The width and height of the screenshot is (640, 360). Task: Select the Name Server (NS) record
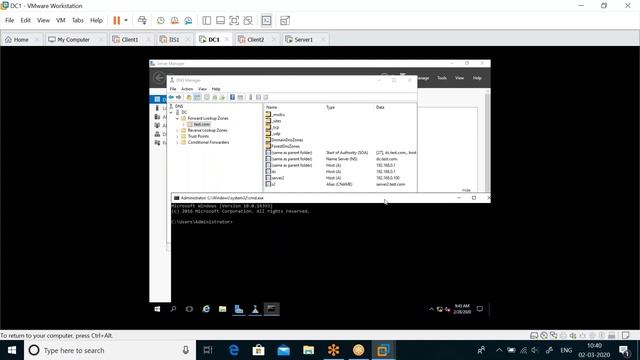click(x=341, y=159)
